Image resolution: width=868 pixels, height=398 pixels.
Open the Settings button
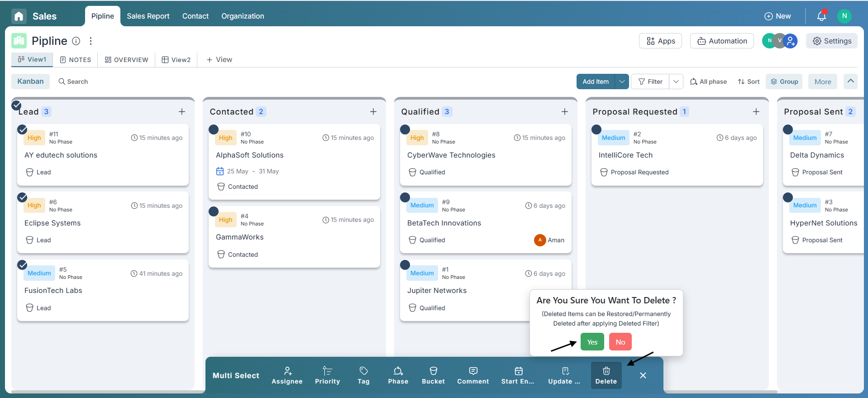click(x=832, y=41)
